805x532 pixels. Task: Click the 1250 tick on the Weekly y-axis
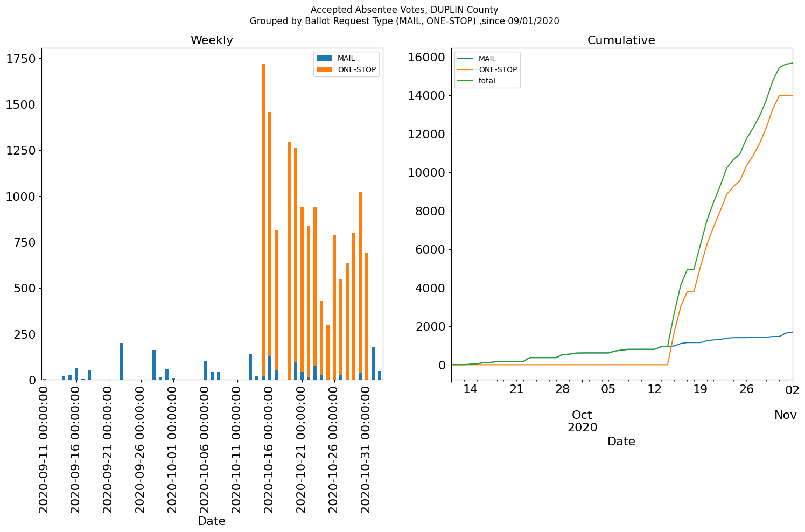point(21,150)
